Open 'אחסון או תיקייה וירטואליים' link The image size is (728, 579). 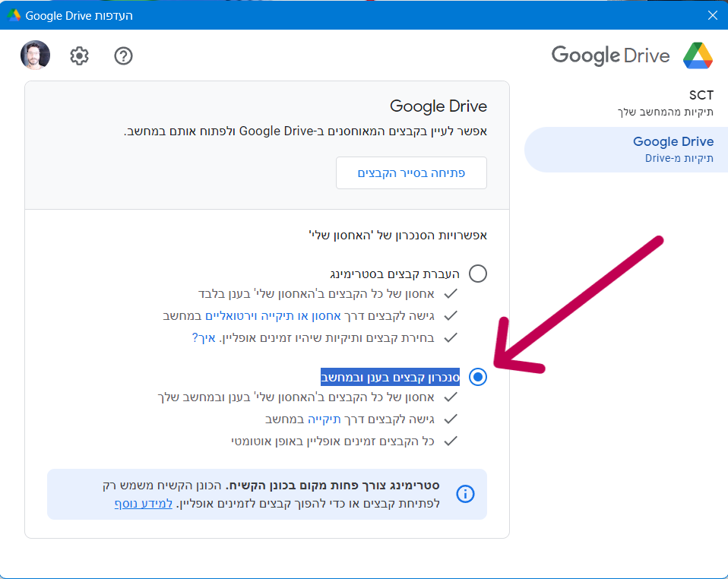point(273,316)
